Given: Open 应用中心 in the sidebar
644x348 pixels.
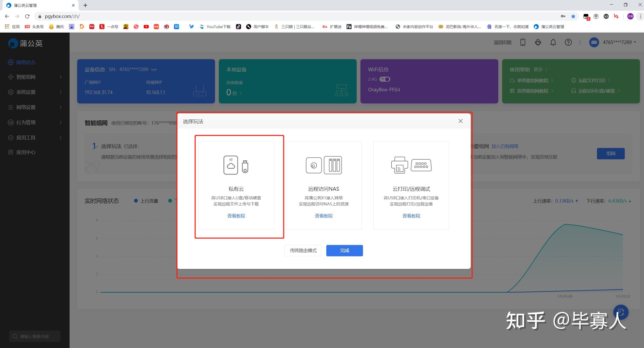Looking at the screenshot, I should coord(26,152).
